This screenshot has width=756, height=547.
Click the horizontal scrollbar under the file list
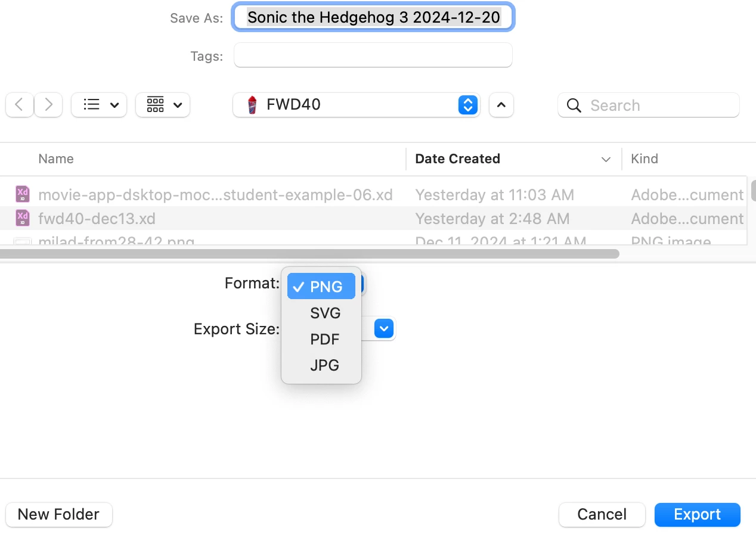click(x=309, y=254)
